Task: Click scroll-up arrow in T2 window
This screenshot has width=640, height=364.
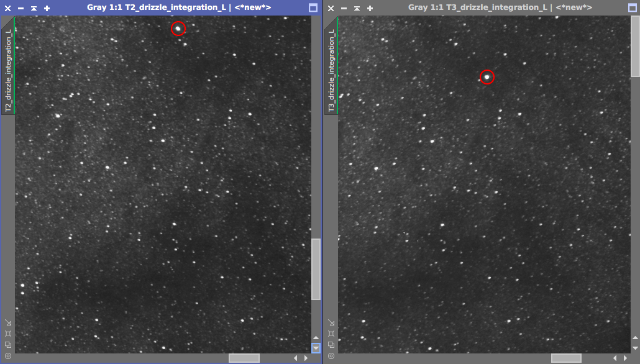Action: click(316, 338)
